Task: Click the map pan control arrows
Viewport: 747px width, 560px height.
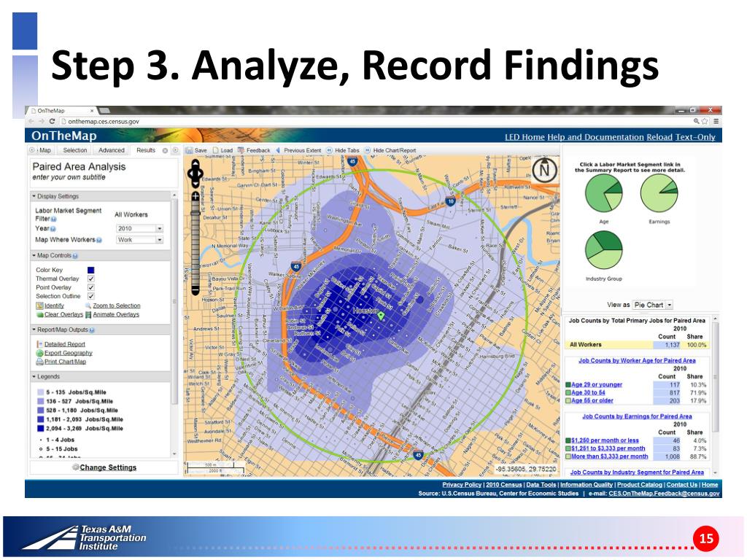Action: 195,174
